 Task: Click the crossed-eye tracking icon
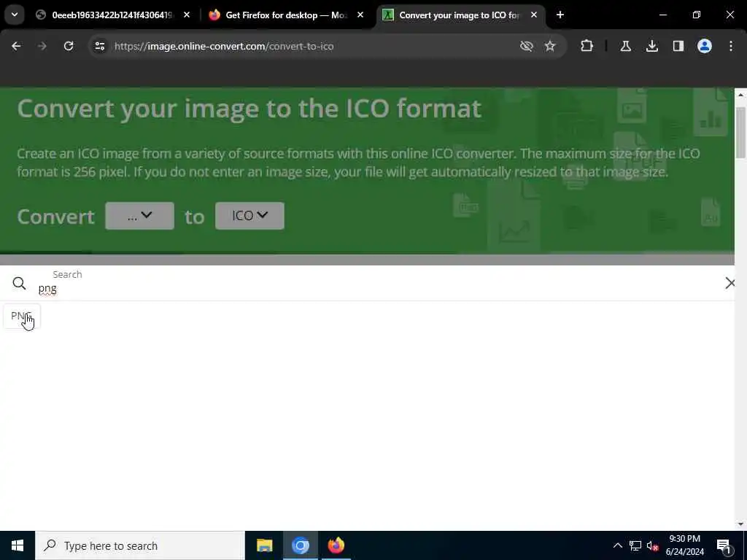click(x=527, y=46)
